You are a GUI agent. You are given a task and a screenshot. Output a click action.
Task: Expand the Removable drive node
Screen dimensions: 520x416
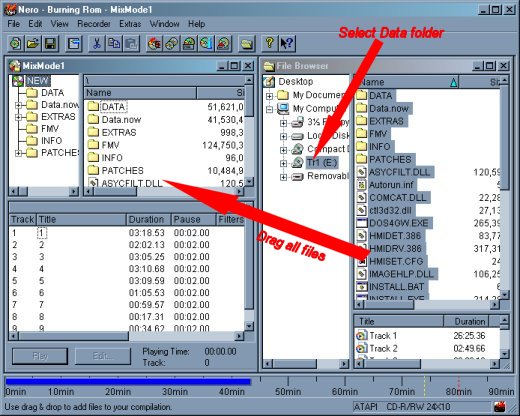[283, 177]
